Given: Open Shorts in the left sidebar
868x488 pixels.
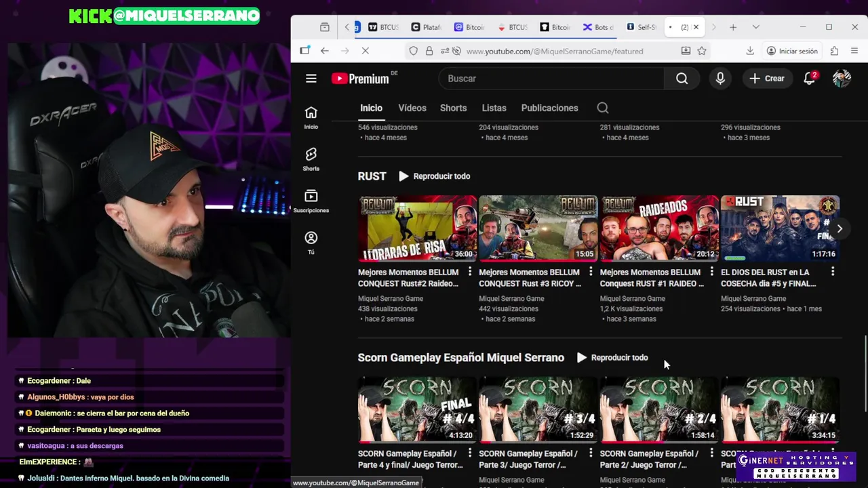Looking at the screenshot, I should coord(311,159).
